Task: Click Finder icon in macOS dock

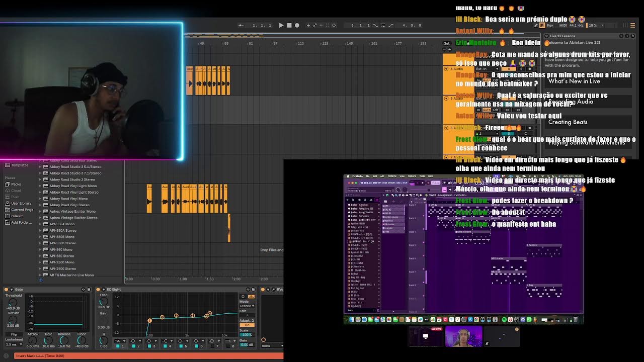Action: (x=352, y=319)
